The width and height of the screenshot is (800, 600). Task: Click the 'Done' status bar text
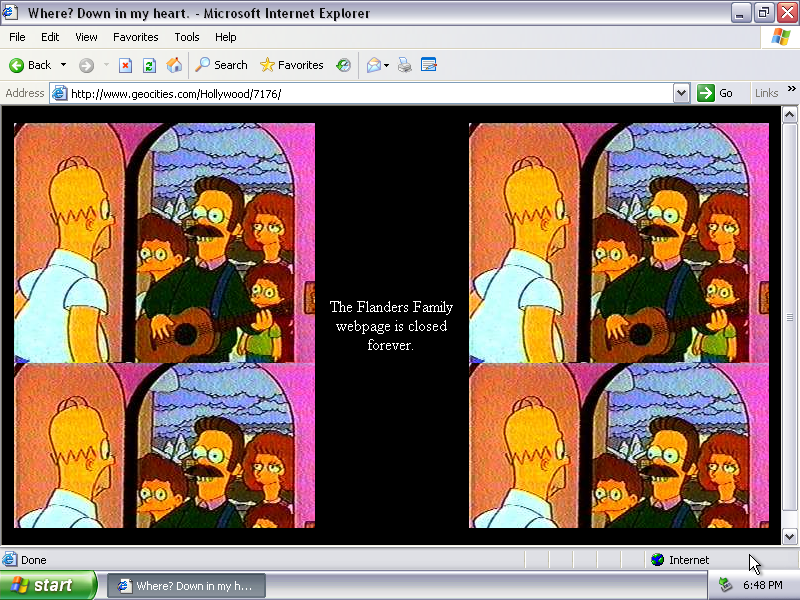(34, 560)
